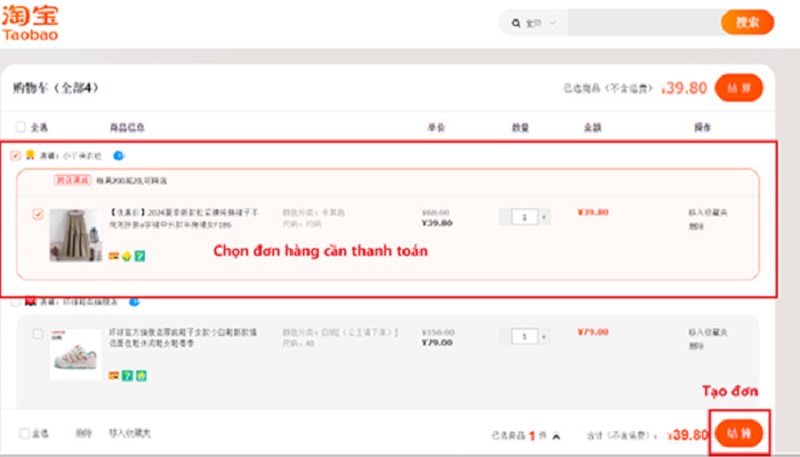Click the blue chat icon beside second shop
800x457 pixels.
click(134, 301)
